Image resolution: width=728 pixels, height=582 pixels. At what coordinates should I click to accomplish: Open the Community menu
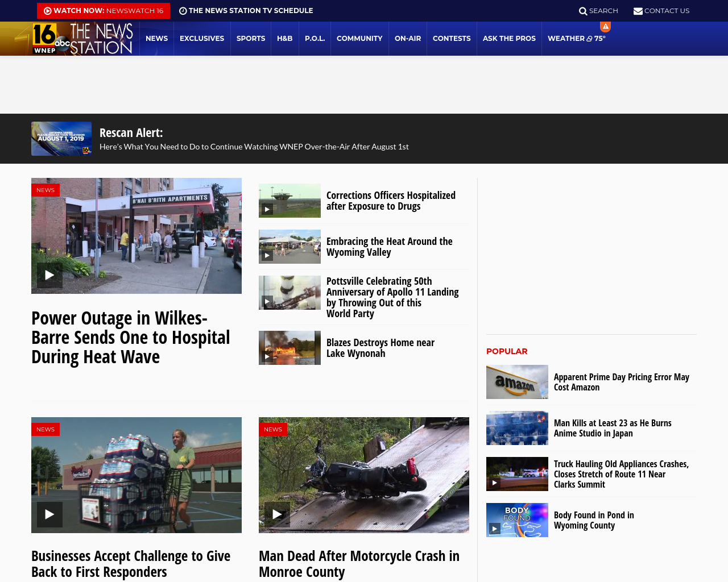click(x=359, y=39)
